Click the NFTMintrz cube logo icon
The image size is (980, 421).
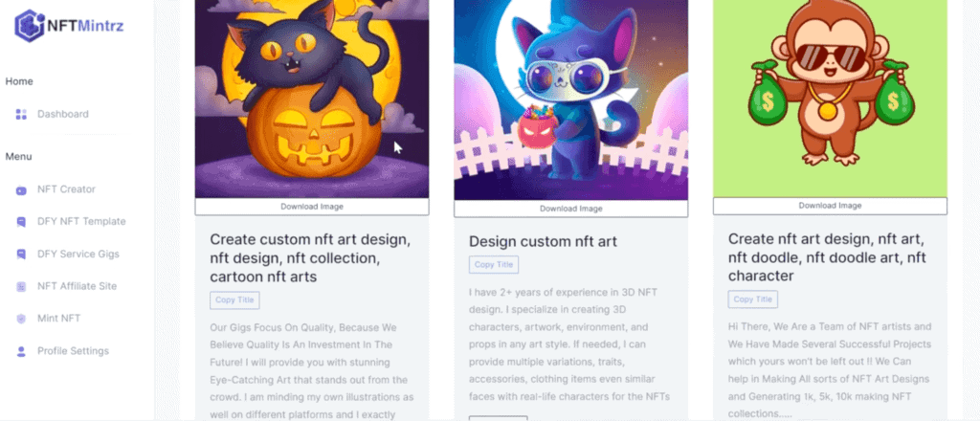click(29, 26)
